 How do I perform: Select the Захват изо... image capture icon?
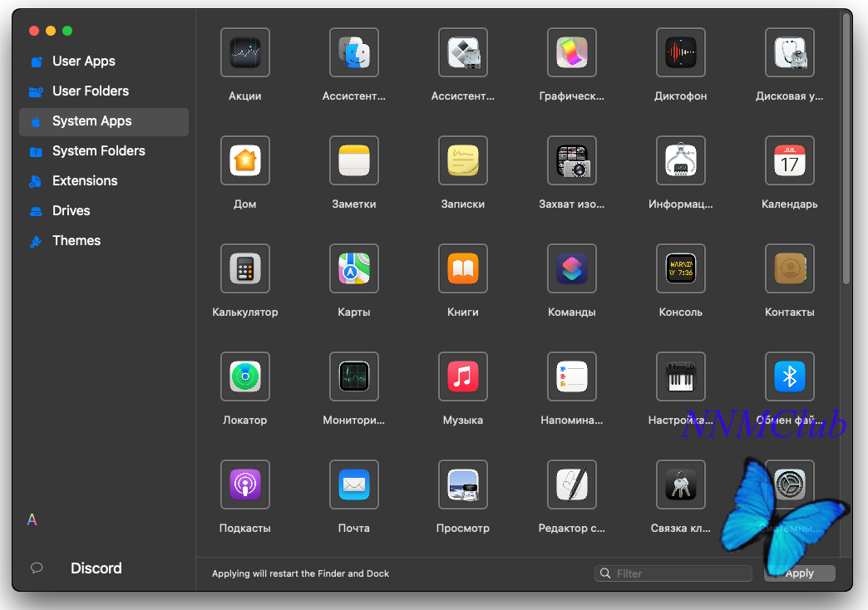(x=572, y=160)
